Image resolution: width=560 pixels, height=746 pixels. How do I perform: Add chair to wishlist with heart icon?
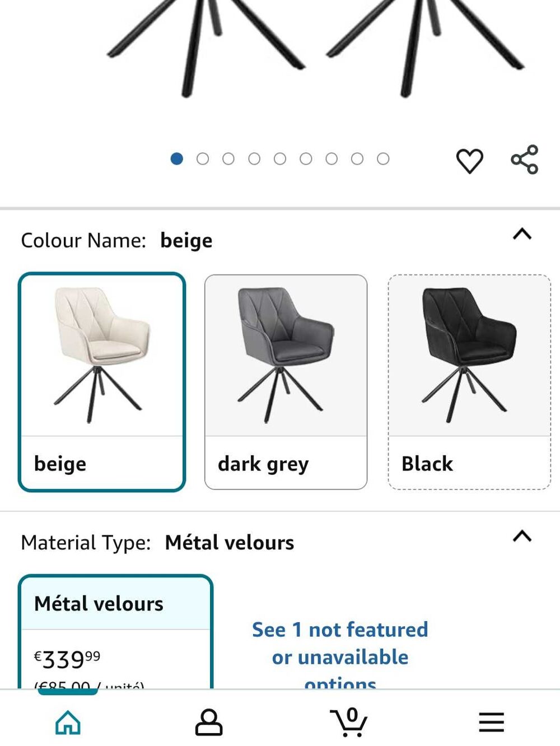(469, 161)
